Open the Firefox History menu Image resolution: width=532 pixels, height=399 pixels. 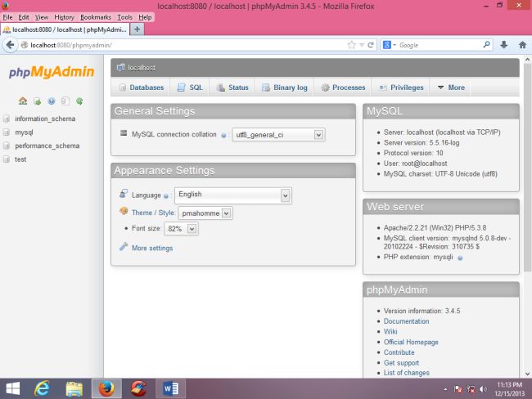64,17
